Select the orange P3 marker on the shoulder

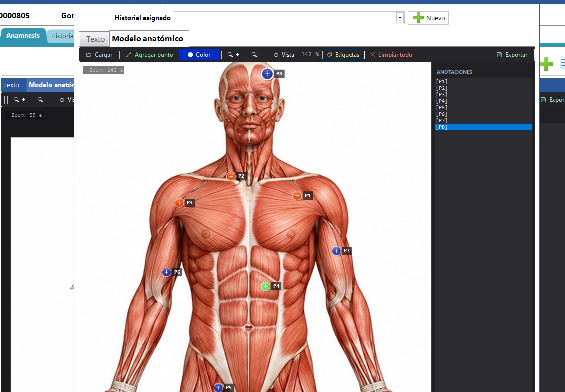(179, 203)
